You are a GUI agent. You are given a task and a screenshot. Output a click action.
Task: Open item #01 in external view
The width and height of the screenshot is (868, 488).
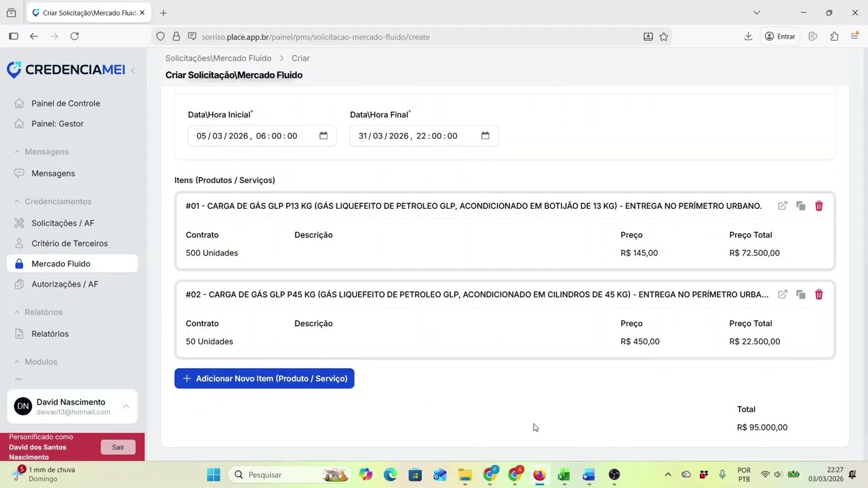point(783,206)
